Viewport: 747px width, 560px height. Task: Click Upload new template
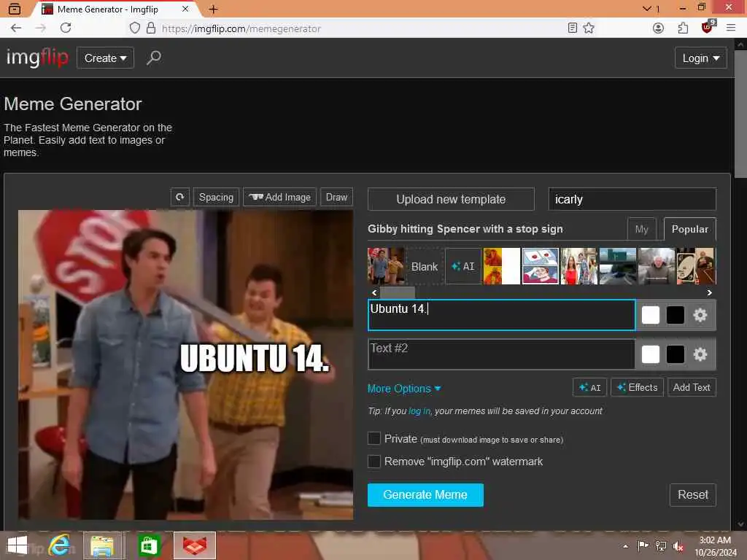451,199
